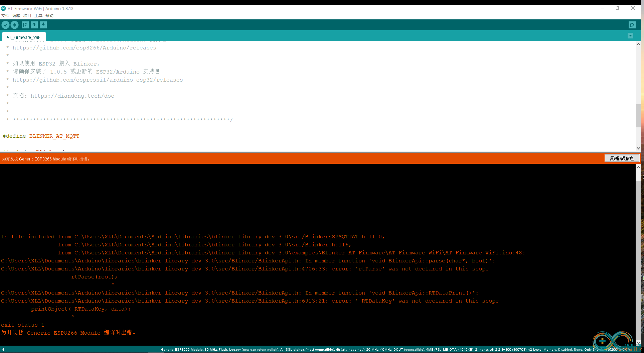Click the editor vertical scrollbar thumb

638,116
